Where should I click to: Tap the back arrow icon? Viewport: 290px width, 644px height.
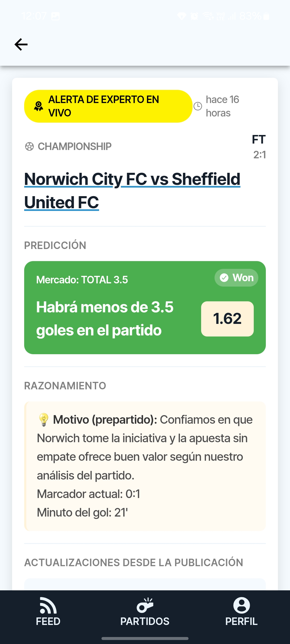coord(21,44)
